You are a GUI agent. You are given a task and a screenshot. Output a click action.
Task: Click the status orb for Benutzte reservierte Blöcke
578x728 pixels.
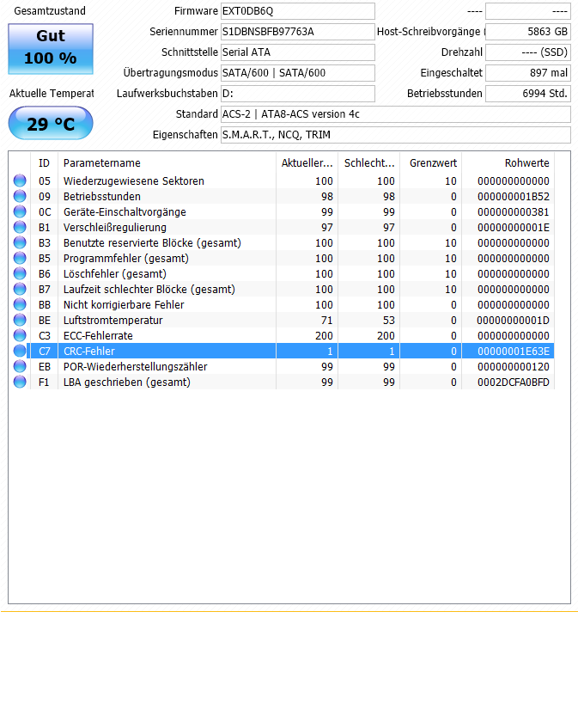point(20,242)
